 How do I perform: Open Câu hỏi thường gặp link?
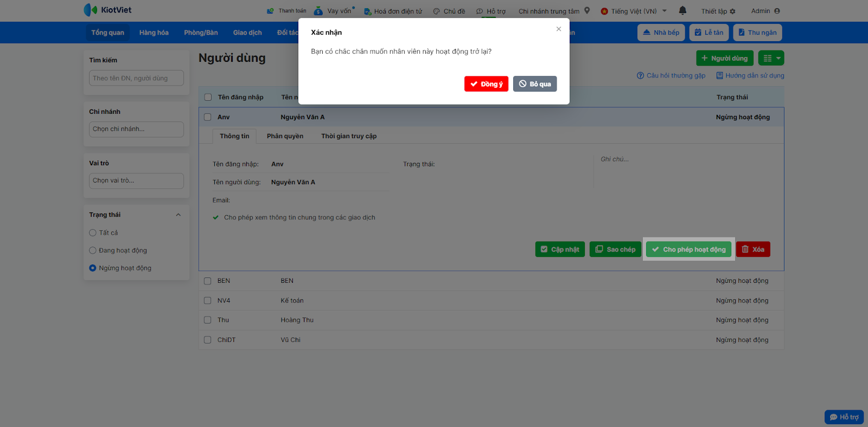point(671,75)
